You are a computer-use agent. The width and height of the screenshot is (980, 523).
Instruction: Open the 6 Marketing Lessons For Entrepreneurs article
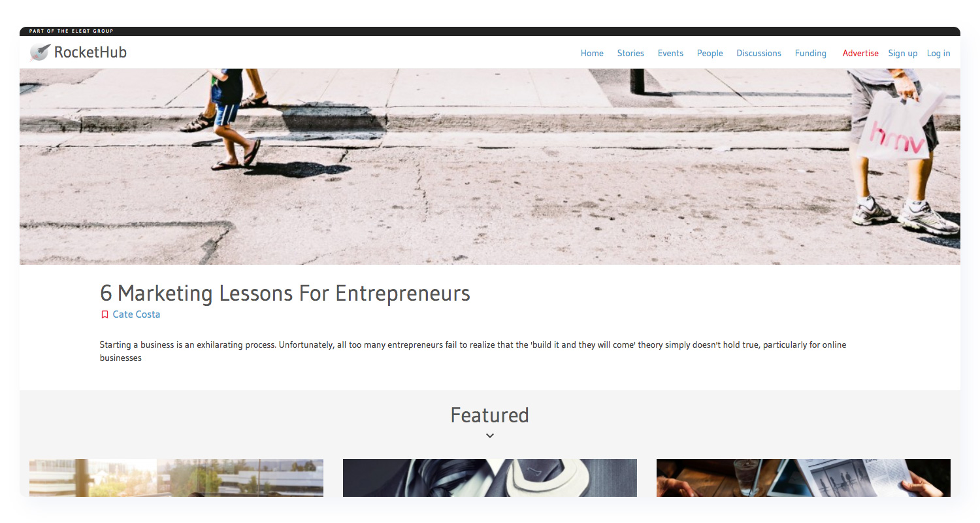coord(285,293)
